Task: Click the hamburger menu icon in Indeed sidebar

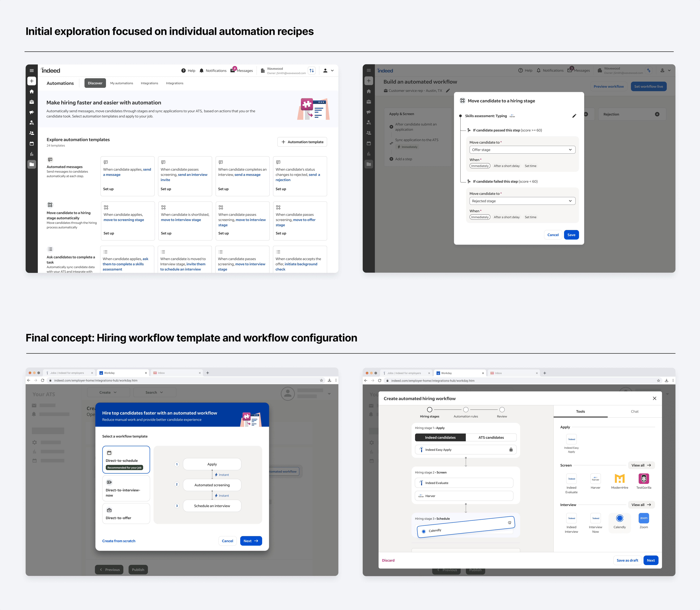Action: (x=32, y=70)
